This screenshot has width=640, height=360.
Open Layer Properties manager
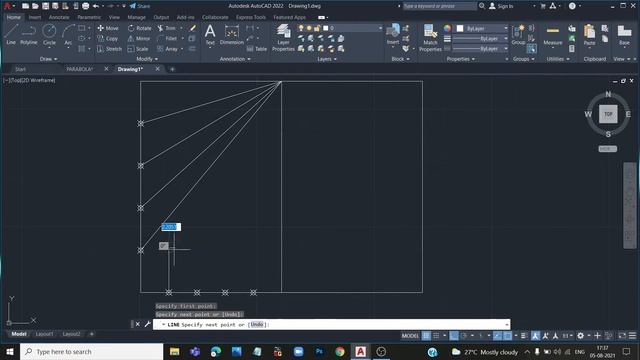pyautogui.click(x=283, y=38)
